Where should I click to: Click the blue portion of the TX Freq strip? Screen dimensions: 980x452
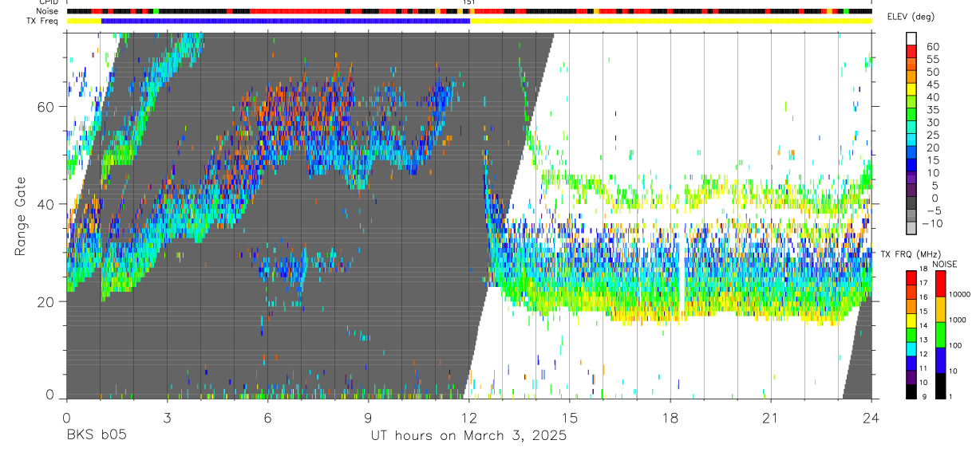(286, 21)
